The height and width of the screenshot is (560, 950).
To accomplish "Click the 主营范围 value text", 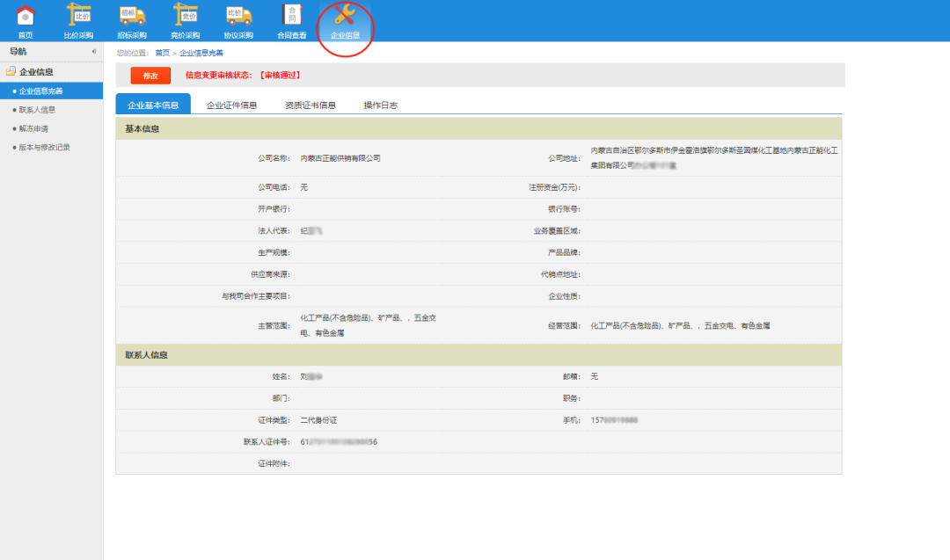I will coord(369,325).
